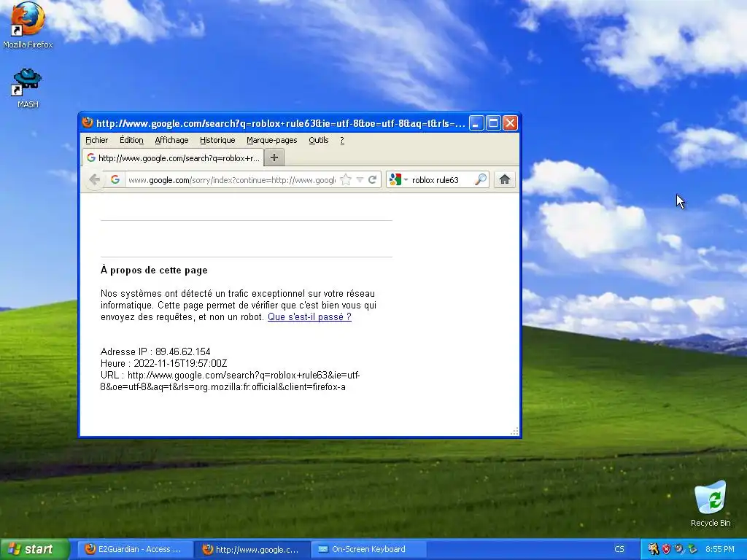Click the red shield security tray icon
The image size is (747, 560).
tap(666, 549)
